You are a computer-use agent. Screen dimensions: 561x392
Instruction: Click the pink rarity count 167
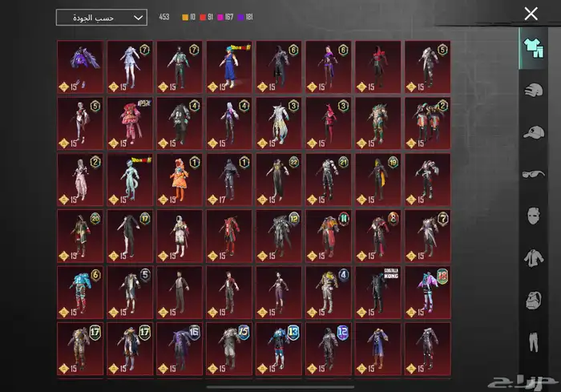[225, 17]
